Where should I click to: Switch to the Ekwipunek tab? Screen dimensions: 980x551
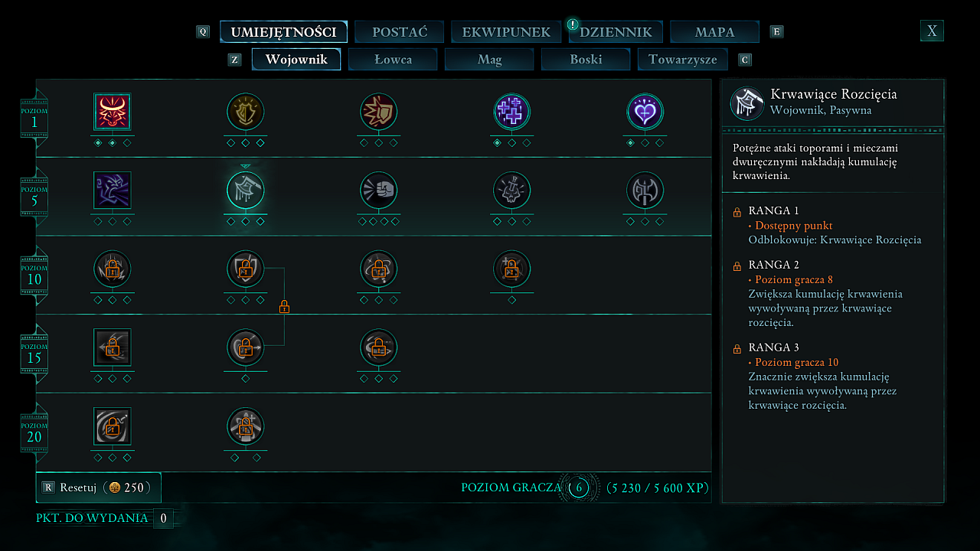(506, 32)
